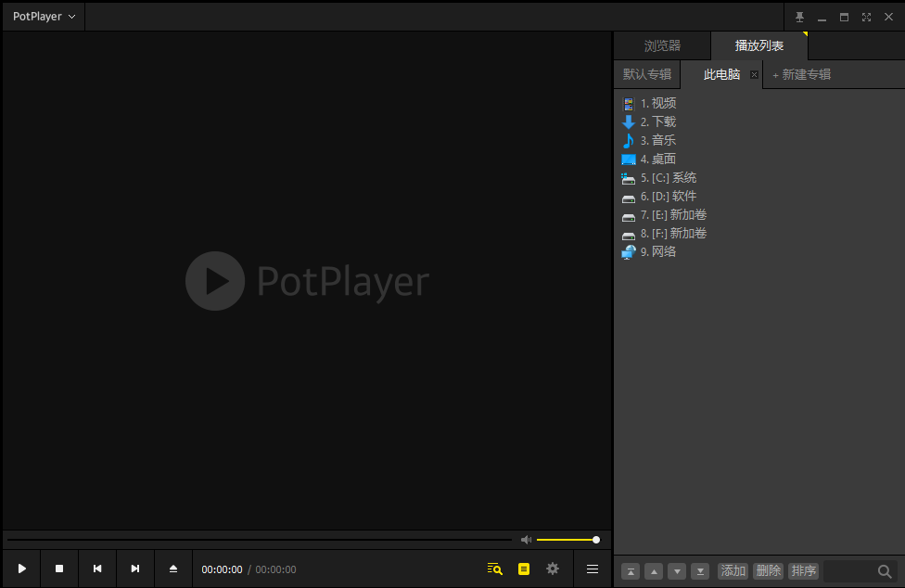905x588 pixels.
Task: Open settings via the gear icon
Action: point(553,569)
